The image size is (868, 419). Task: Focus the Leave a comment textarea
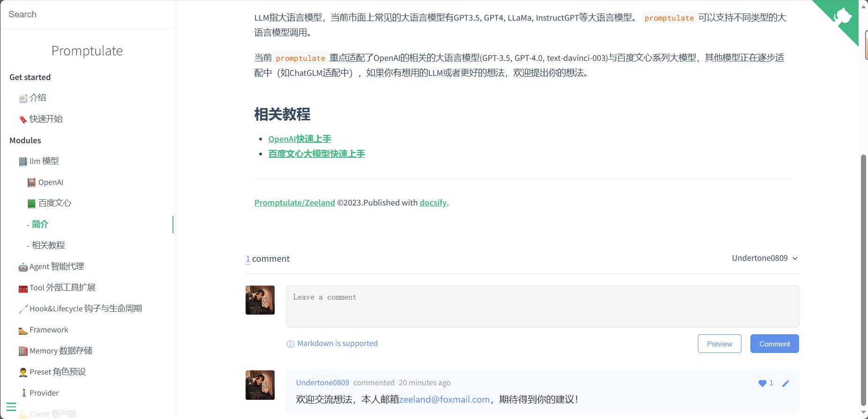point(542,306)
